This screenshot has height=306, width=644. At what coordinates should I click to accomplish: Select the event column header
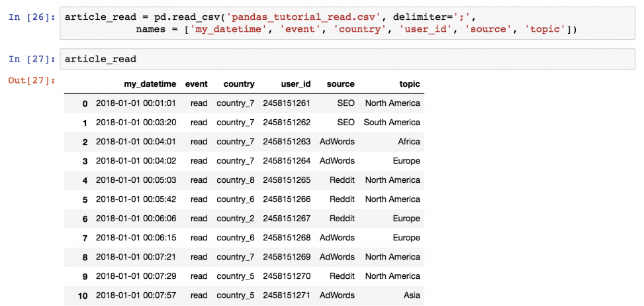pos(196,84)
